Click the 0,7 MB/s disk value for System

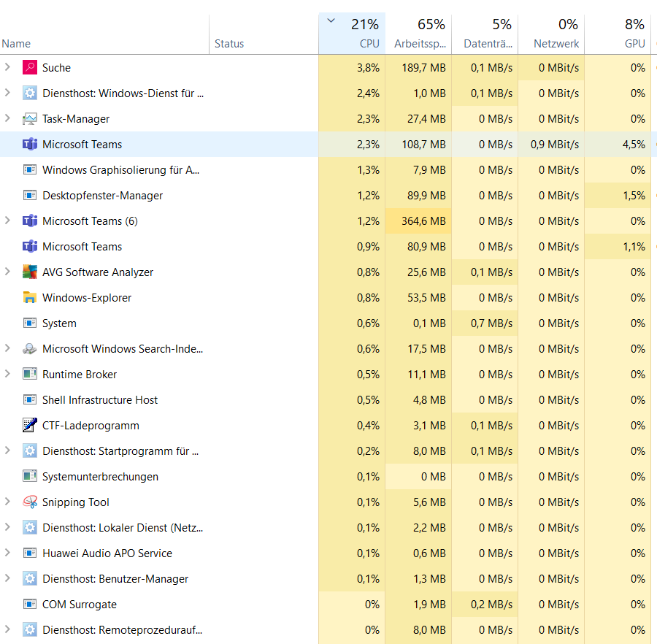point(491,323)
